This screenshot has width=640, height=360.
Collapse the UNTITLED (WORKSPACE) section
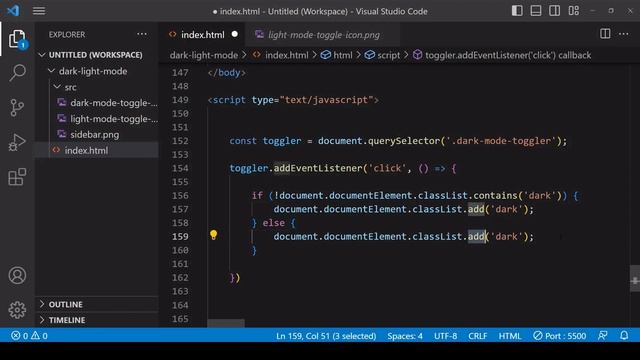[96, 55]
